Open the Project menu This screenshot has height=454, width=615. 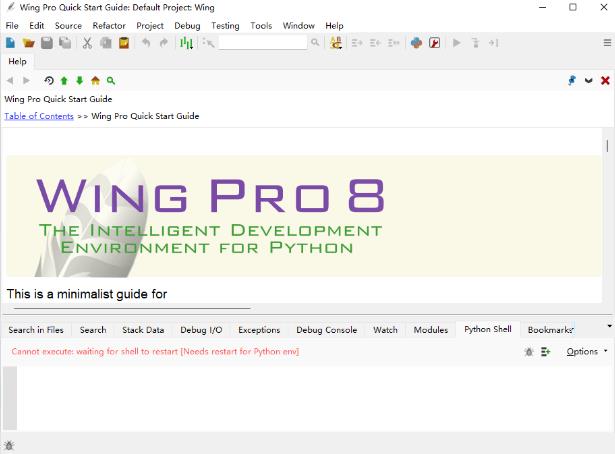point(150,25)
